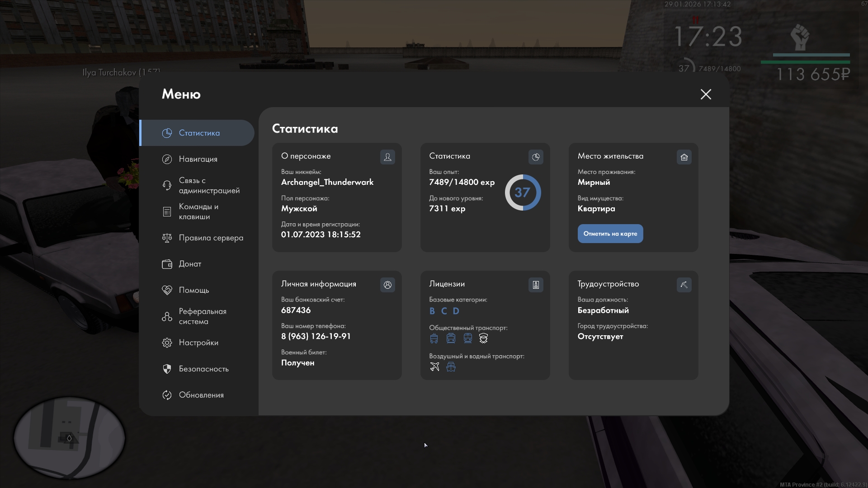
Task: Click the user circle icon in Личная информация
Action: click(387, 285)
